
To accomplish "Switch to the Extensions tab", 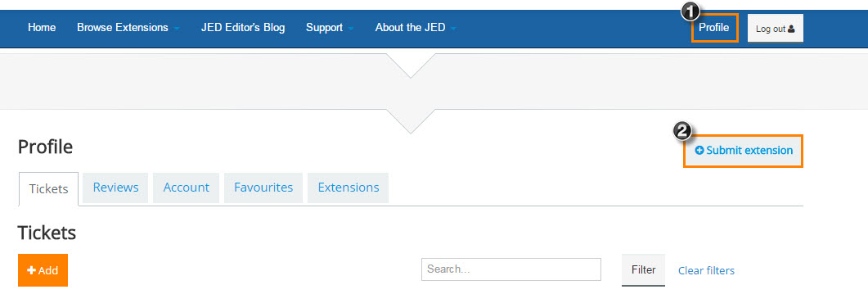I will tap(349, 188).
